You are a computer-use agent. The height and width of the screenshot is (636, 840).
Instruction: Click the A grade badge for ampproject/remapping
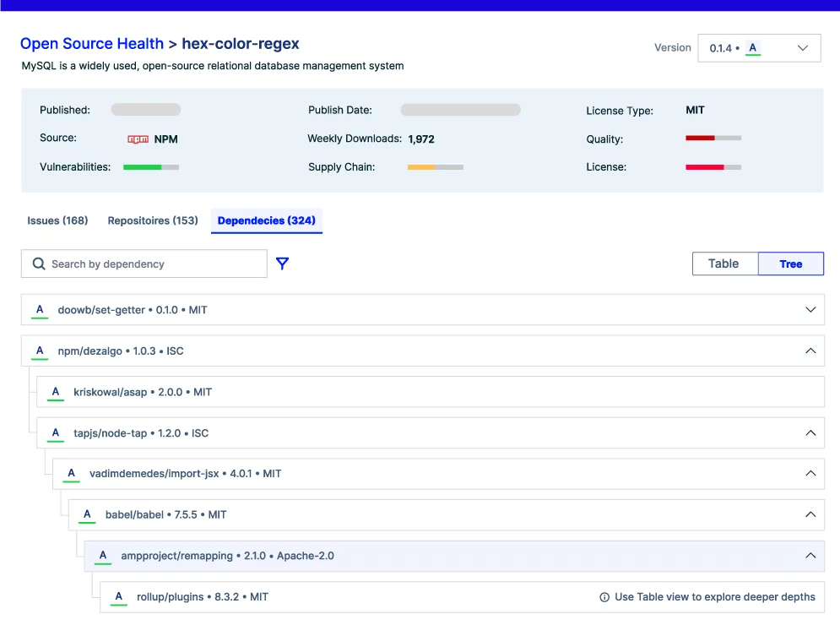[x=103, y=556]
